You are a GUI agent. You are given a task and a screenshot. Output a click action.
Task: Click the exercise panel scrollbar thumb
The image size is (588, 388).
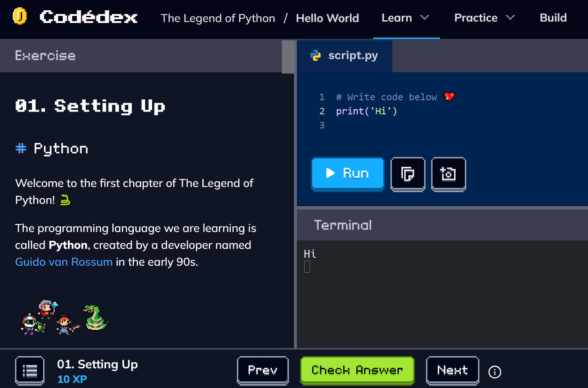(288, 57)
